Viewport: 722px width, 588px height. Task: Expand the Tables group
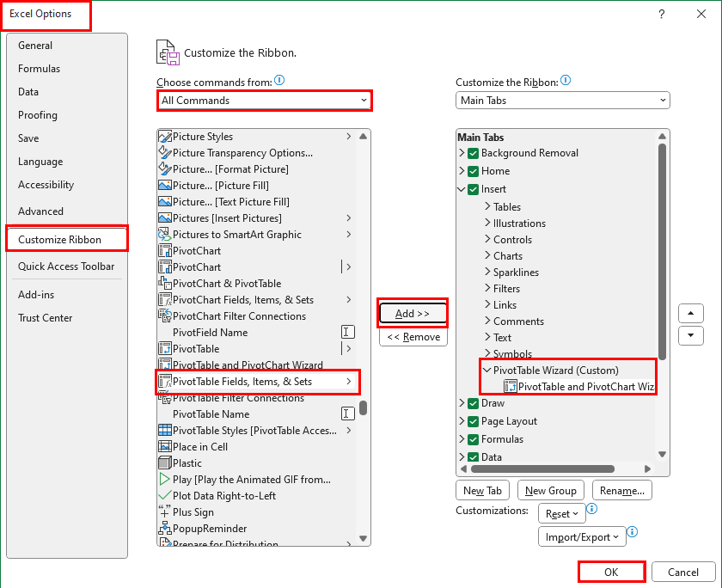(x=487, y=206)
